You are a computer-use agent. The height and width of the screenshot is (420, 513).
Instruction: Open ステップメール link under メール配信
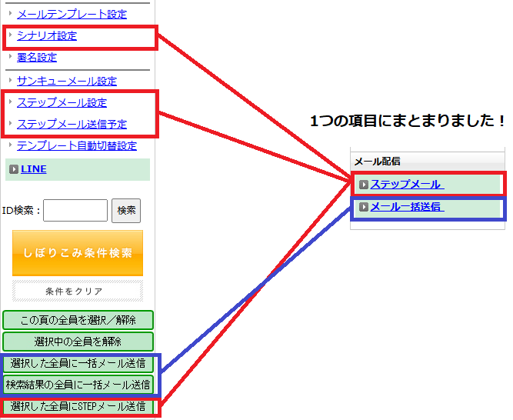point(407,185)
